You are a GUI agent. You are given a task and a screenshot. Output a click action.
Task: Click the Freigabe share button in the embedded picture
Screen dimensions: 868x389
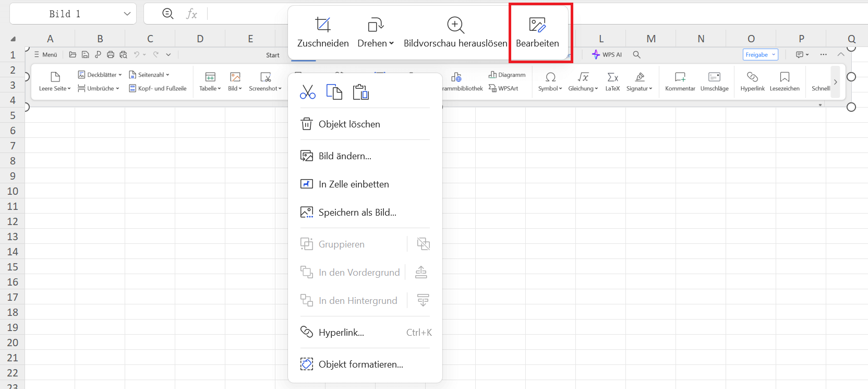761,55
